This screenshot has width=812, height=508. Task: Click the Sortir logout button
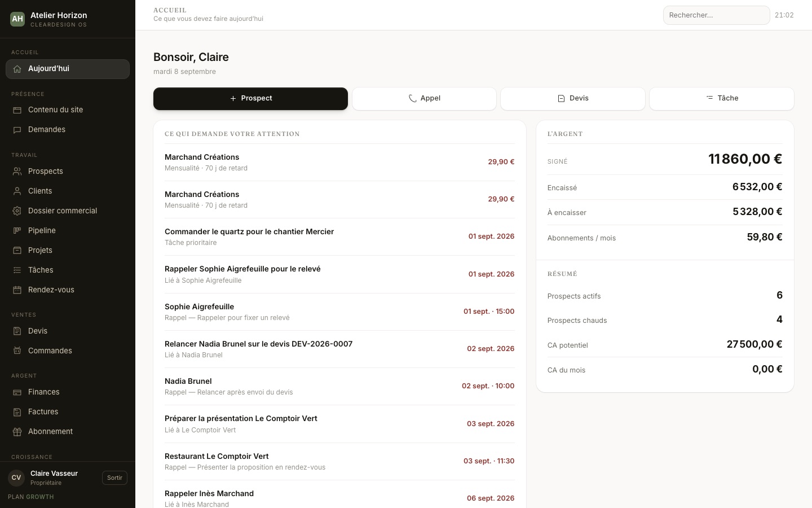click(114, 478)
